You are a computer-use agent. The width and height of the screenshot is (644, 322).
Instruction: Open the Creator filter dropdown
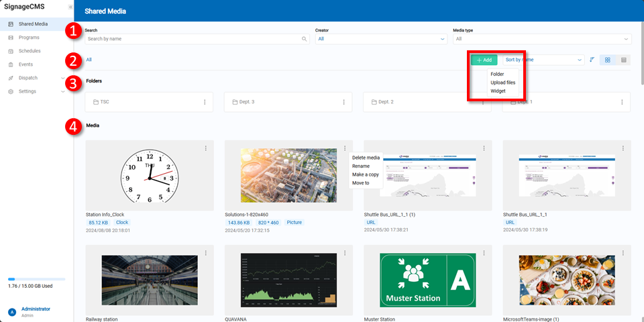[x=381, y=40]
